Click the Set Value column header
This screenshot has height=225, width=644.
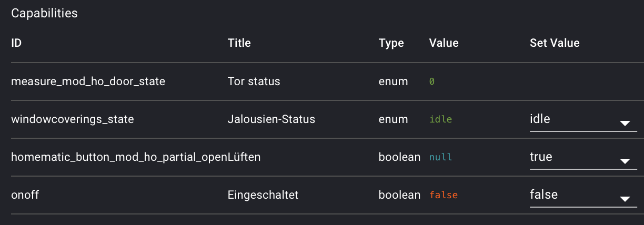tap(555, 43)
